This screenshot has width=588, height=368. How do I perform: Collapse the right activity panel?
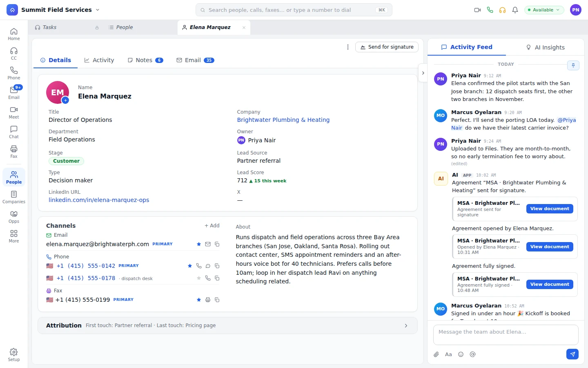click(x=423, y=73)
